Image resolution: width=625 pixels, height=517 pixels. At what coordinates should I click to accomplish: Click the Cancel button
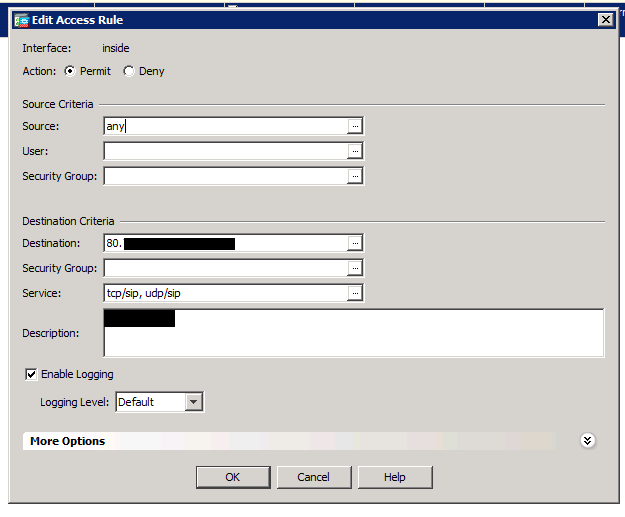click(x=314, y=477)
